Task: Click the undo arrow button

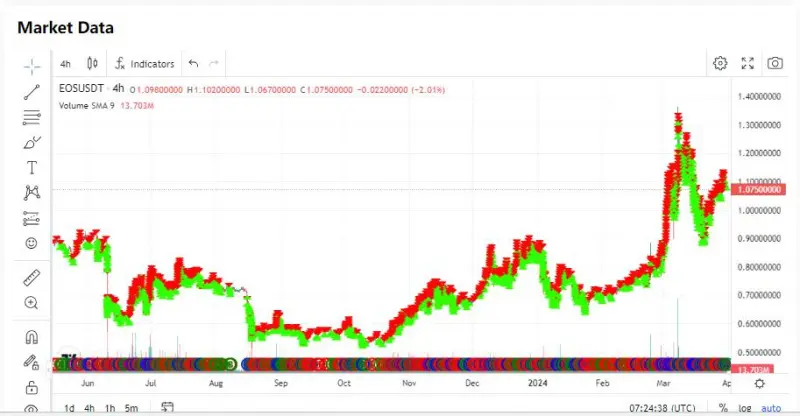Action: (193, 63)
